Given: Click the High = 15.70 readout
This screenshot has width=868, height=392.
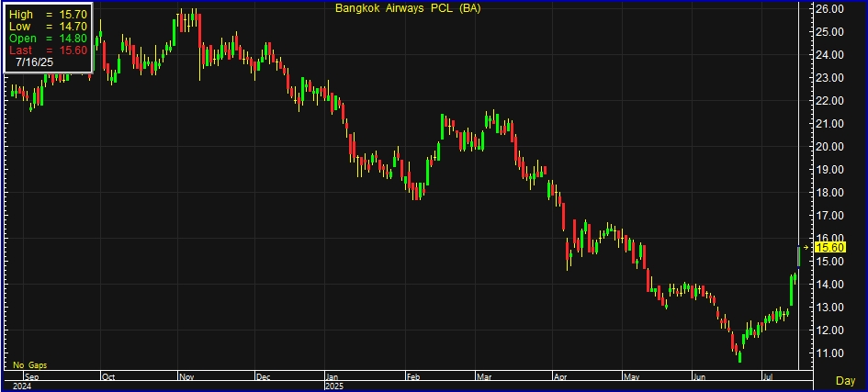Looking at the screenshot, I should coord(48,16).
